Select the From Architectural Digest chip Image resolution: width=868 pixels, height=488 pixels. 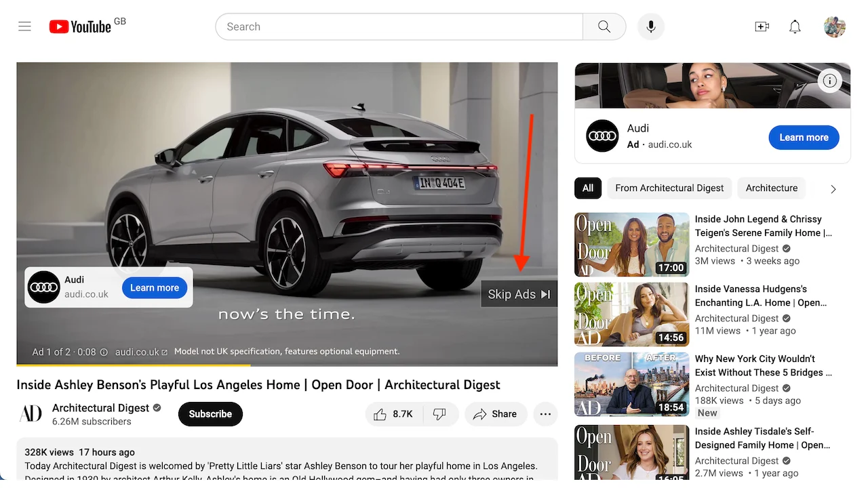click(669, 188)
